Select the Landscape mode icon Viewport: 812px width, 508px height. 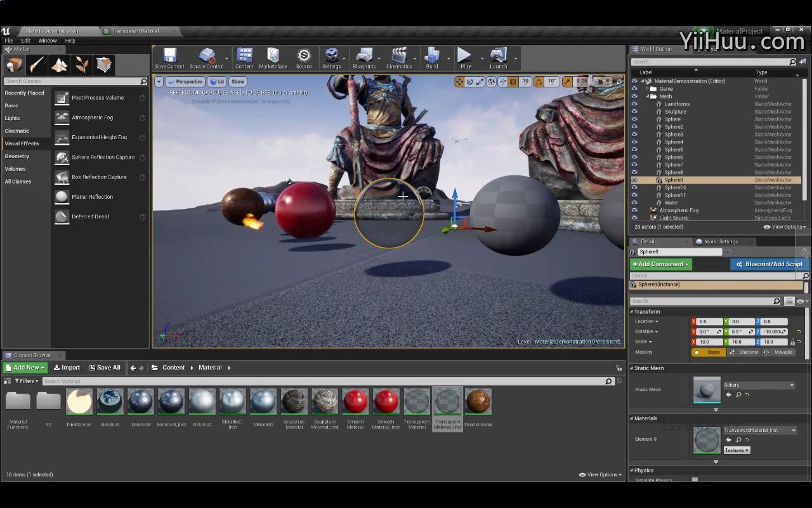click(x=60, y=65)
